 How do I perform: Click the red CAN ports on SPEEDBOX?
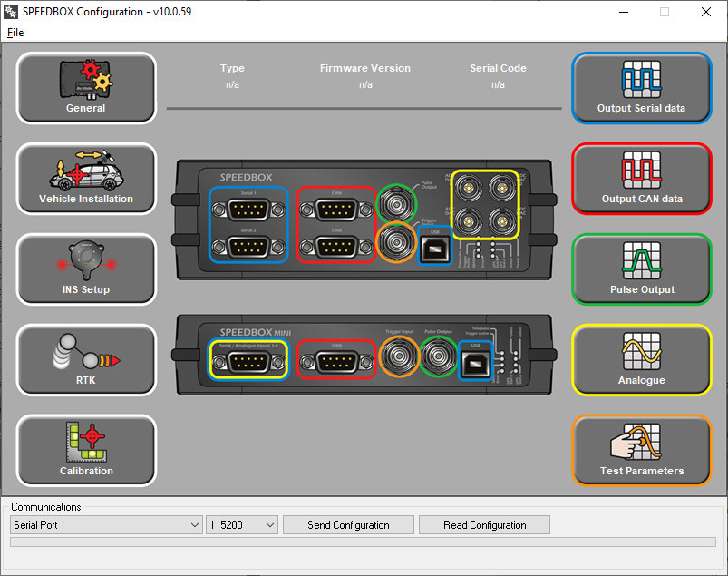[x=335, y=225]
